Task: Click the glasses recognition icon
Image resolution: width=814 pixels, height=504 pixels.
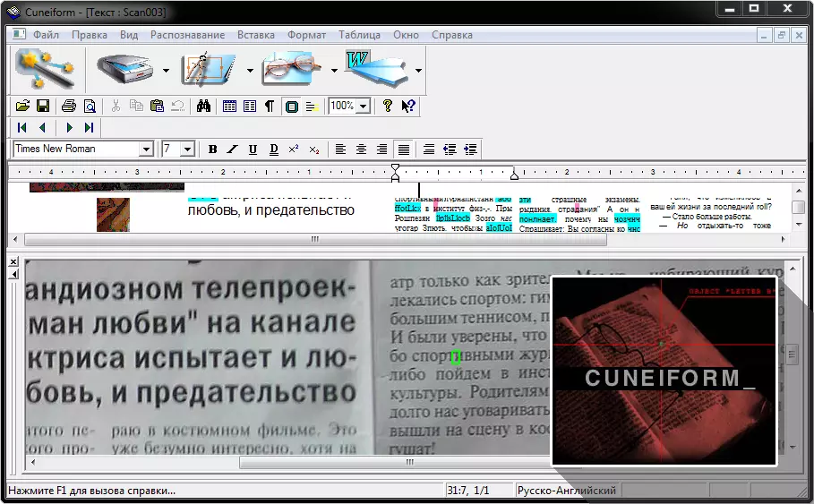Action: click(291, 68)
